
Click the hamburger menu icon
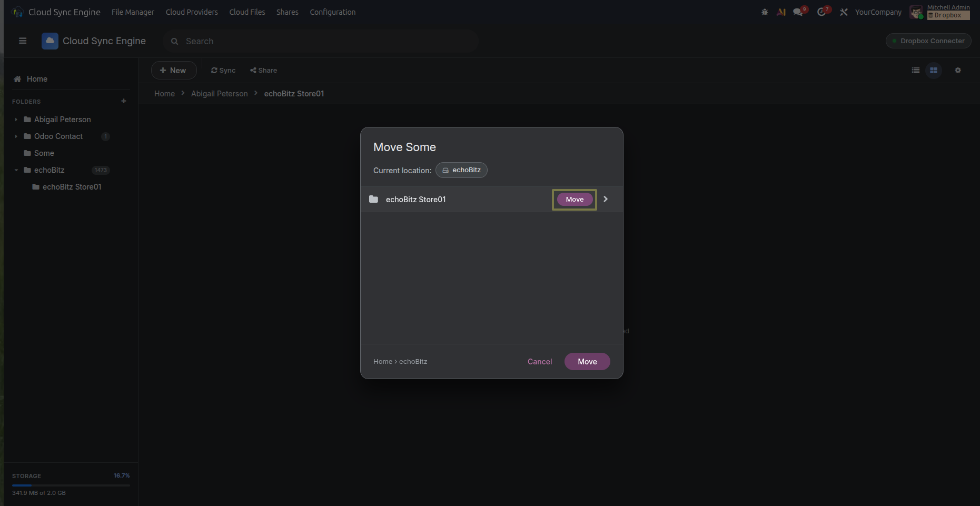[23, 41]
